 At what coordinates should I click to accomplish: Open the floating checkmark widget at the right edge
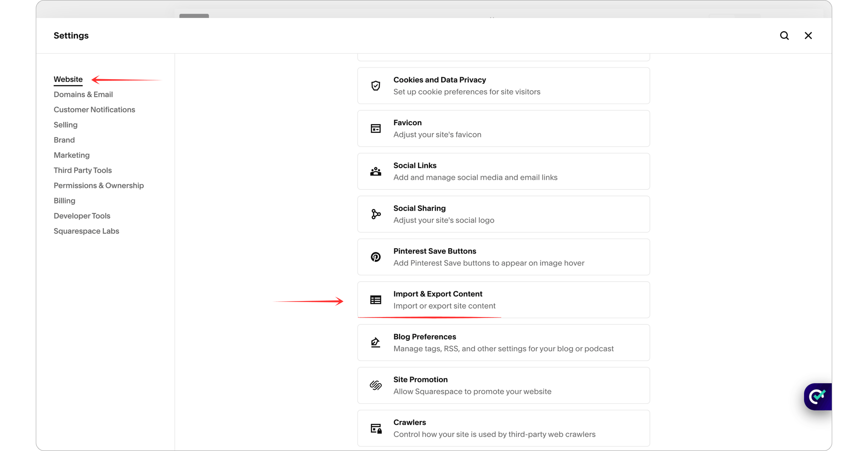[x=818, y=396]
